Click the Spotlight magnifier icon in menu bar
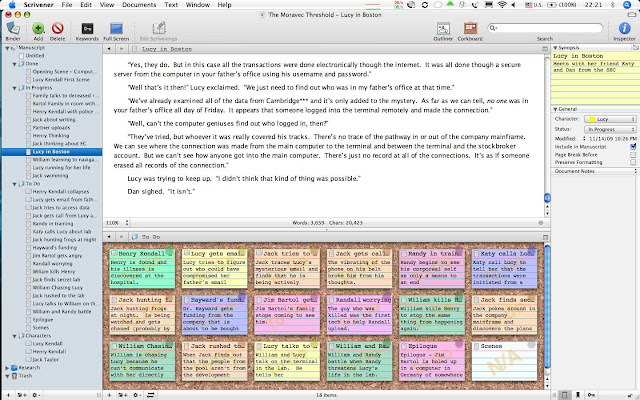The image size is (640, 400). pos(627,5)
